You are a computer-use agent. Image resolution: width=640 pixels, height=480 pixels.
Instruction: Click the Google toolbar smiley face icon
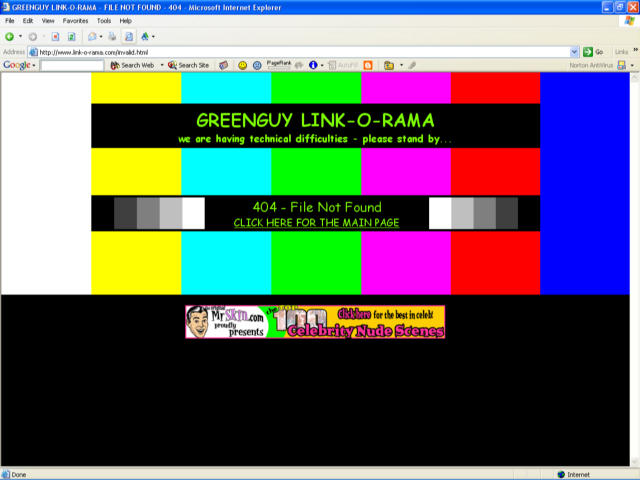(x=241, y=65)
